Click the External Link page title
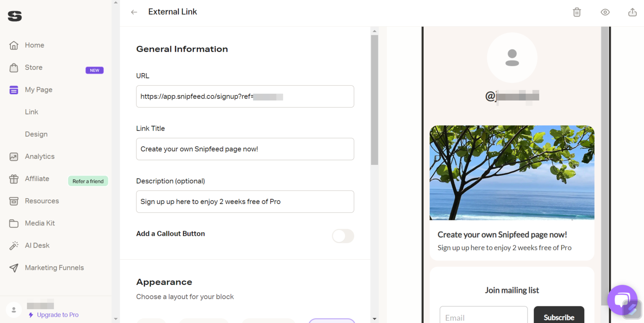Viewport: 644px width, 323px height. coord(173,12)
